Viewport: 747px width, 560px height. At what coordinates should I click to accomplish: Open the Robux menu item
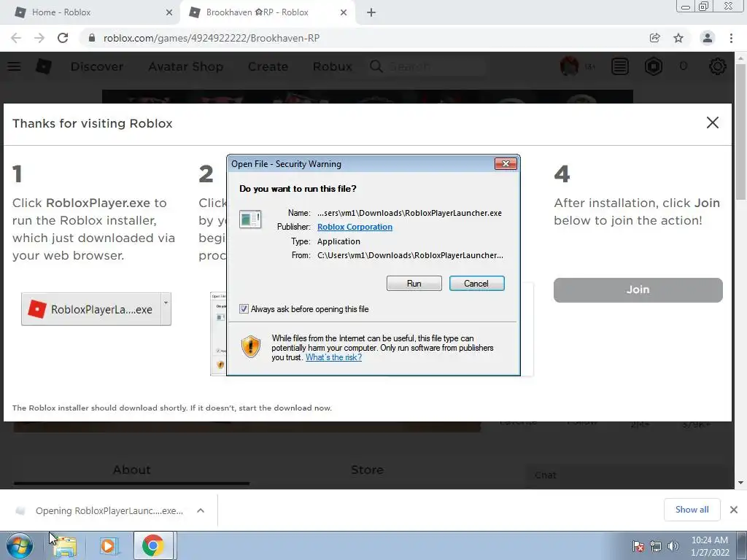tap(333, 66)
